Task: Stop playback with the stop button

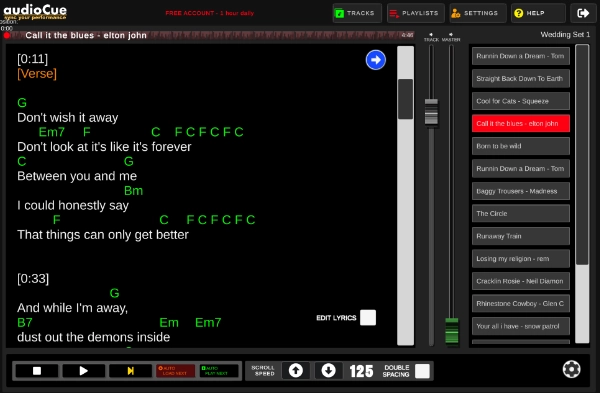Action: pos(37,371)
